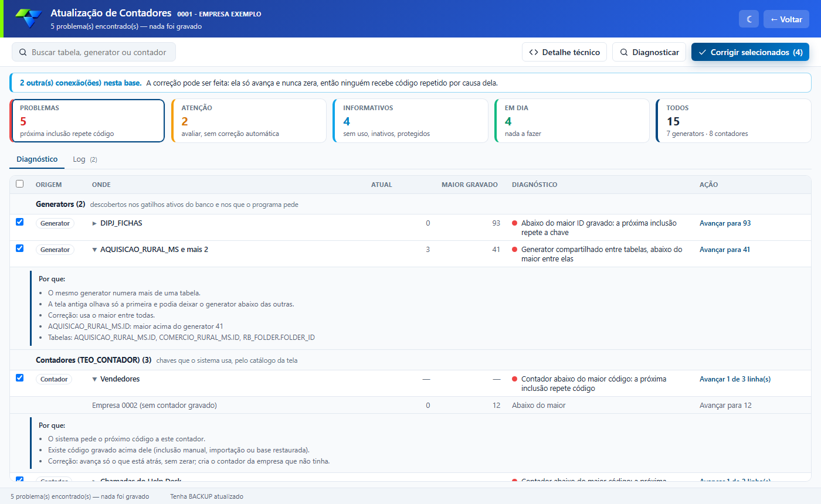Click Avançar para 12 on Empresa 0002 row

725,406
